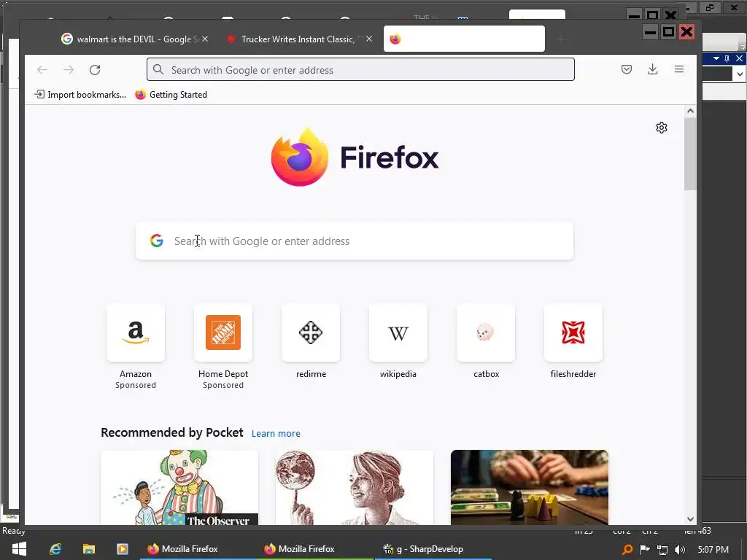Close the SharpDevelop side panel

pyautogui.click(x=739, y=58)
